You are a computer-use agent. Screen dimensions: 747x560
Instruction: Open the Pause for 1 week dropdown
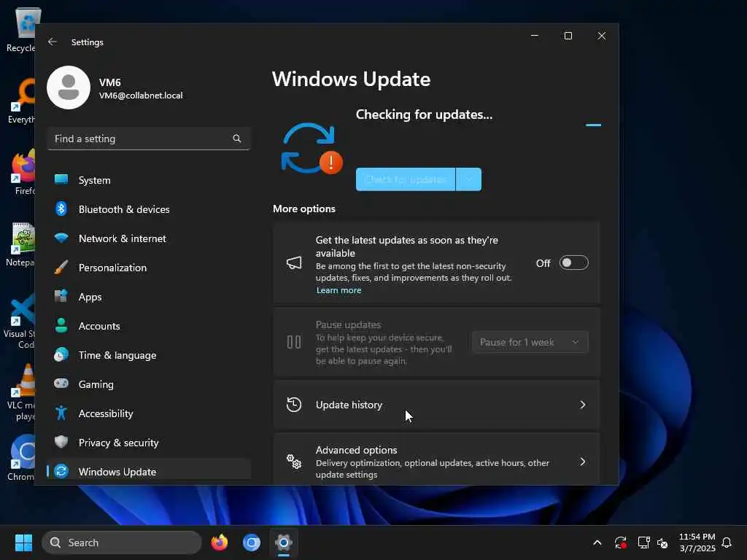(530, 342)
